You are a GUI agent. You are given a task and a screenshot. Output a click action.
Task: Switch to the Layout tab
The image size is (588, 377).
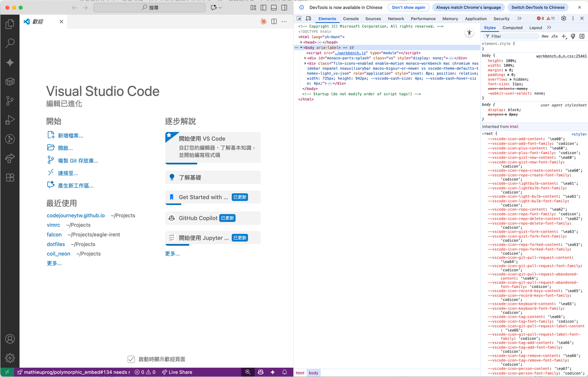536,28
